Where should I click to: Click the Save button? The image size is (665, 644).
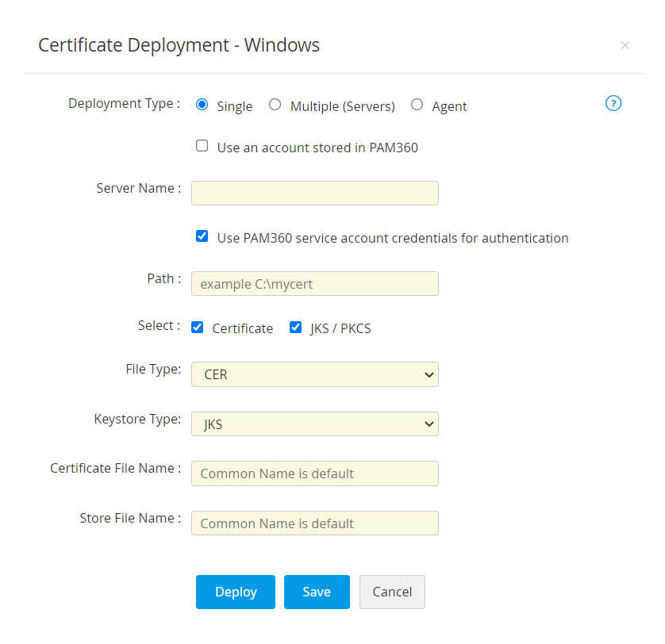[317, 592]
